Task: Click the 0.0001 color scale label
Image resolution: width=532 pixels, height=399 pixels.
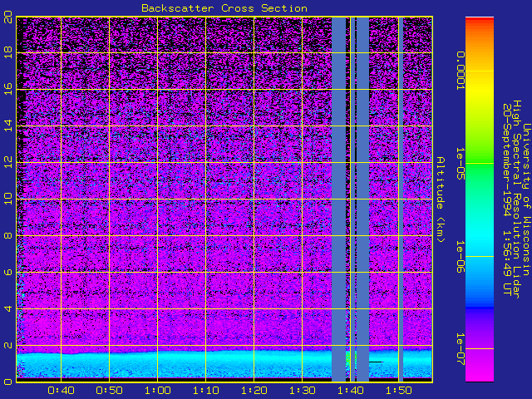Action: point(460,71)
